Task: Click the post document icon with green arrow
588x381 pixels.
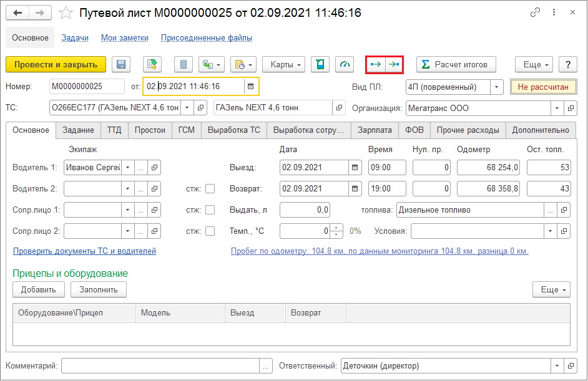Action: coord(152,64)
